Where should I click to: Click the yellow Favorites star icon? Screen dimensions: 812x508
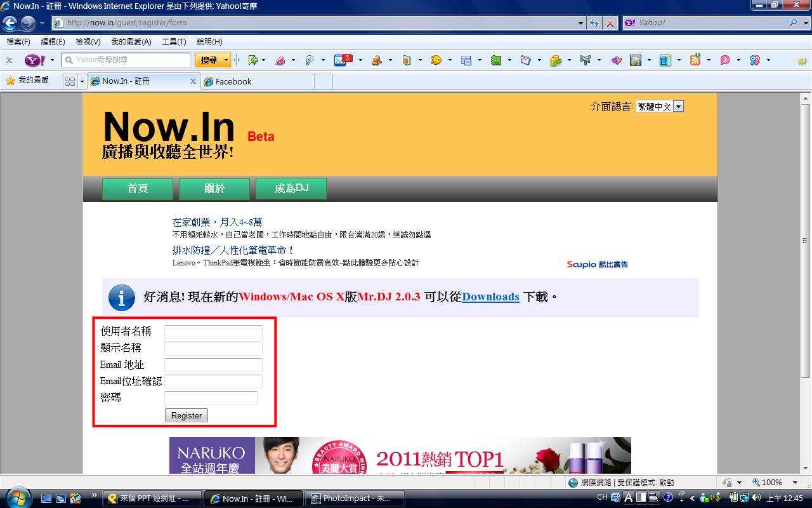(10, 81)
